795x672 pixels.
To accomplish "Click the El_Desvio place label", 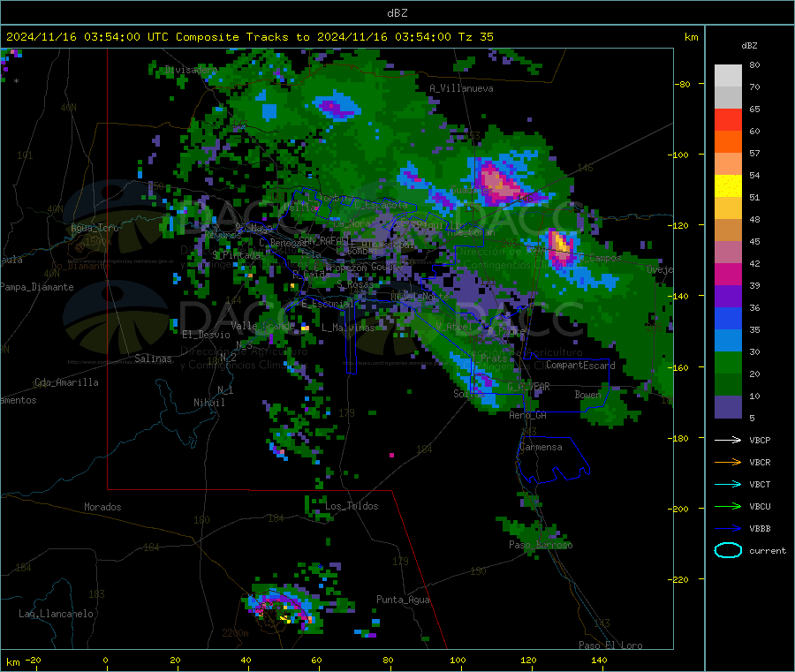I will click(206, 335).
